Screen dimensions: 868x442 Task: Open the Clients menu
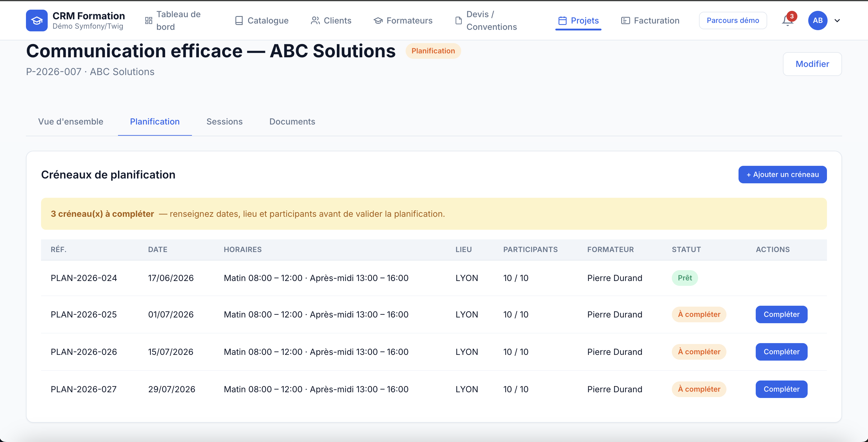(331, 21)
